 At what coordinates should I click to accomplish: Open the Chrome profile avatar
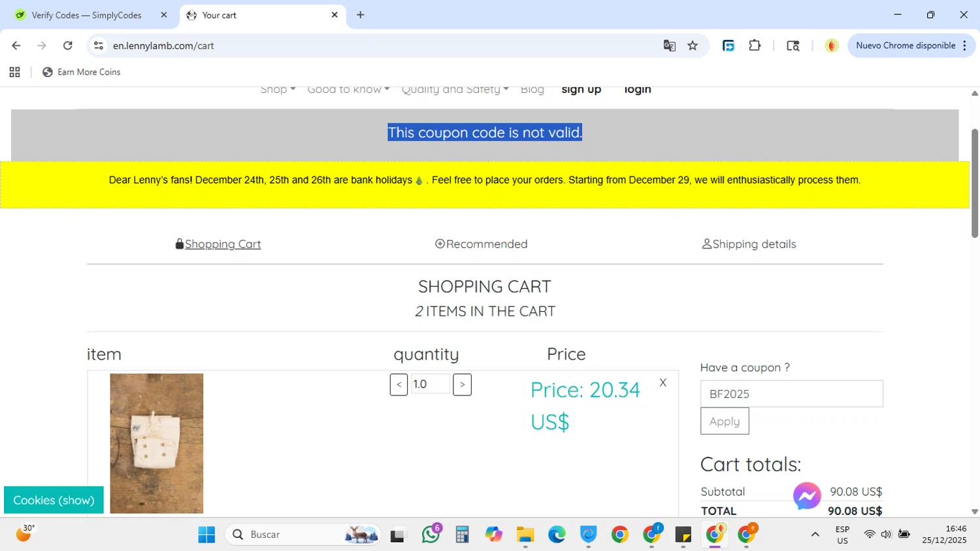(831, 46)
